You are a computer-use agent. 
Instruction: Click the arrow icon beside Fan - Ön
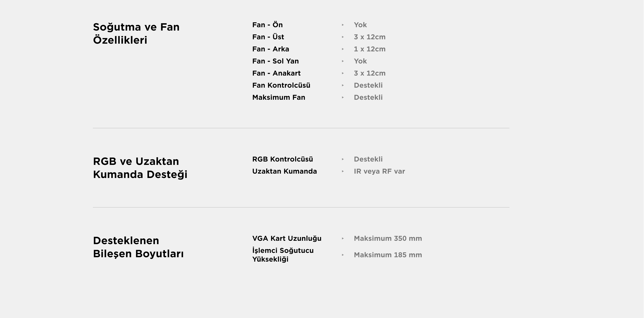coord(343,25)
